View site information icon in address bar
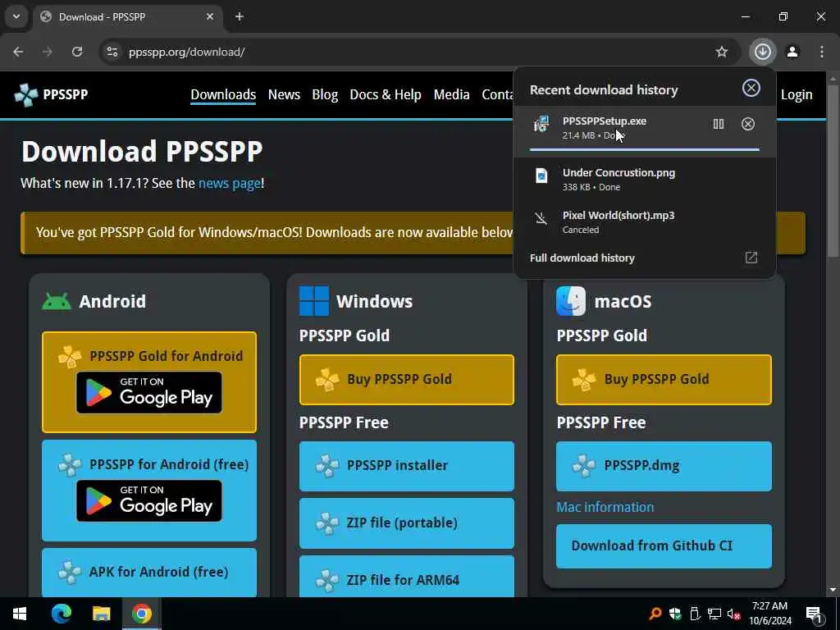Screen dimensions: 840x630 112,52
